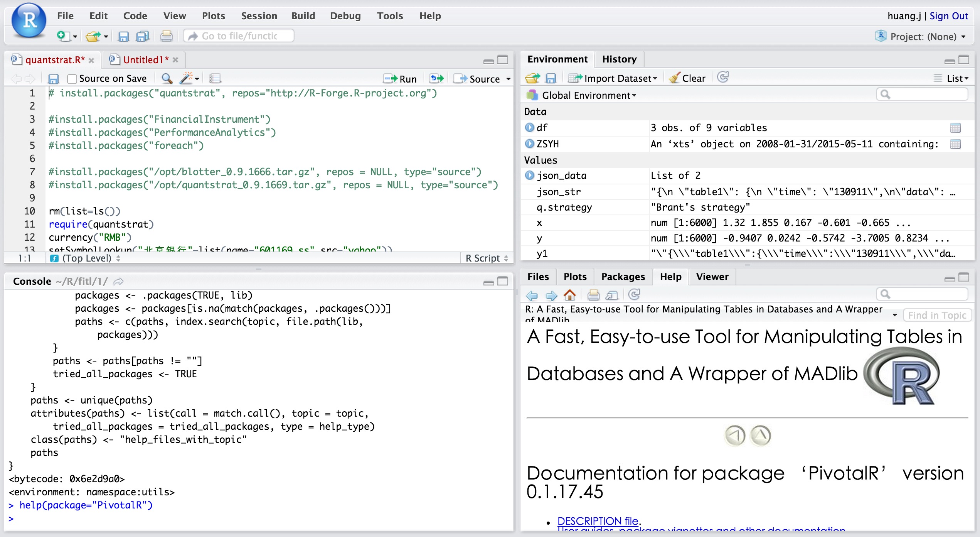Open the Global Environment dropdown
Screen dimensions: 980x537
click(582, 95)
